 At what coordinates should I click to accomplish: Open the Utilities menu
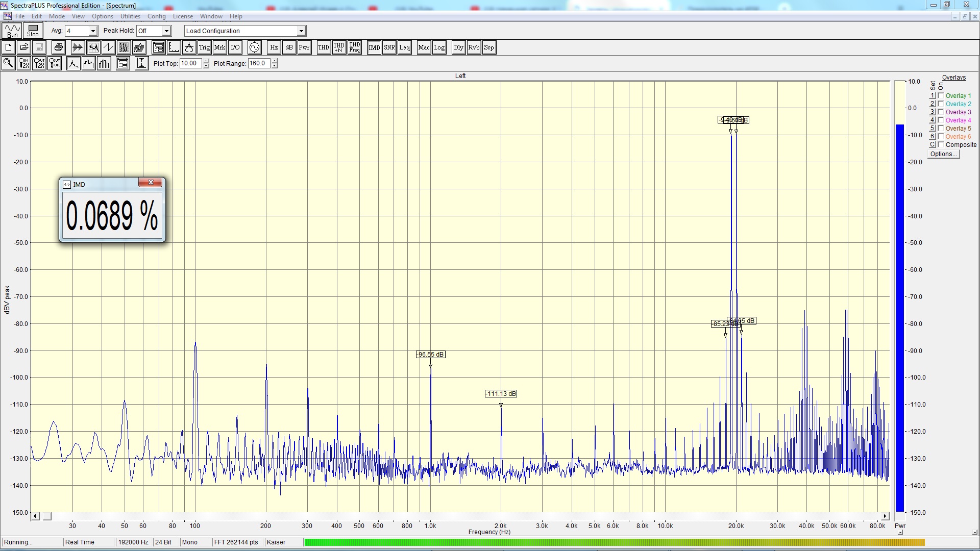point(130,16)
